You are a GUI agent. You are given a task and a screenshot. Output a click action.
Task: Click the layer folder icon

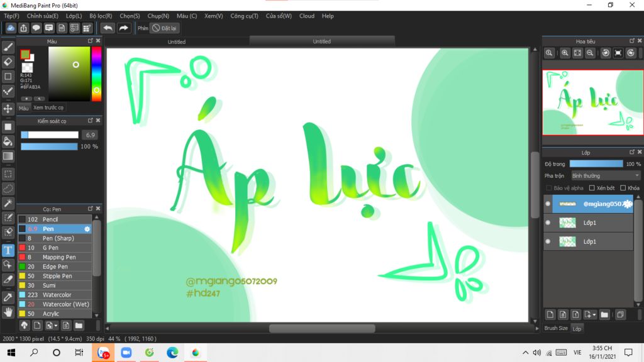(604, 314)
